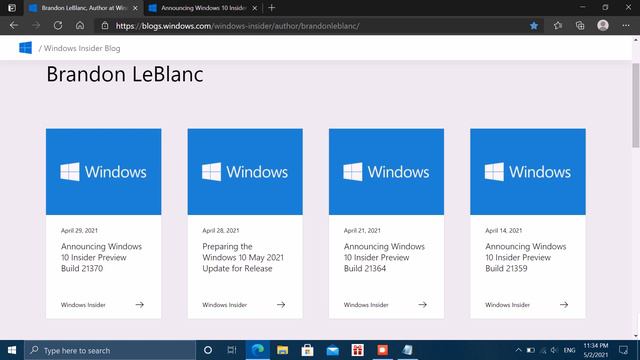Image resolution: width=640 pixels, height=360 pixels.
Task: Click the Windows thumbnail of May 2021 Update card
Action: (x=245, y=172)
